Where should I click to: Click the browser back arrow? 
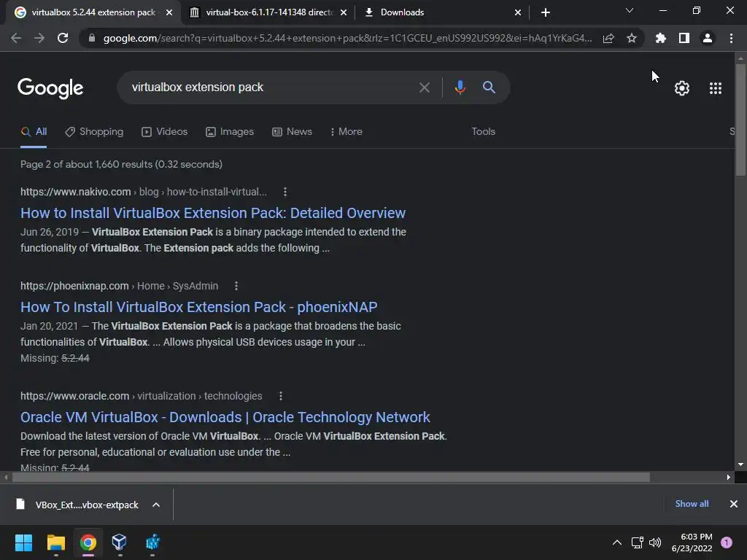tap(16, 38)
